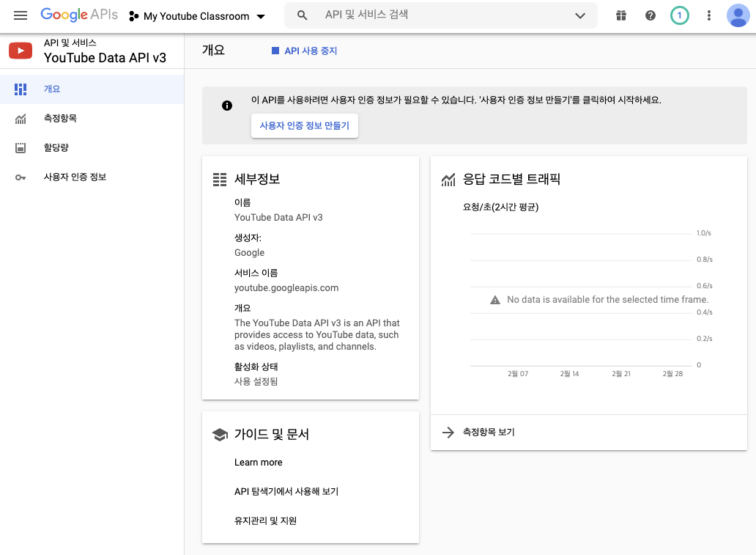The width and height of the screenshot is (756, 555).
Task: Click the 2월 28 date on the chart axis
Action: (x=672, y=373)
